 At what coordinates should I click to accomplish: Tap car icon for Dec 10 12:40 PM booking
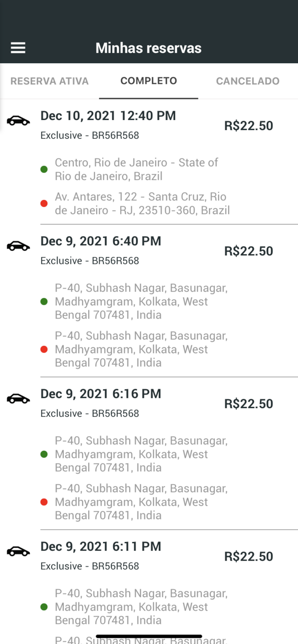point(18,121)
